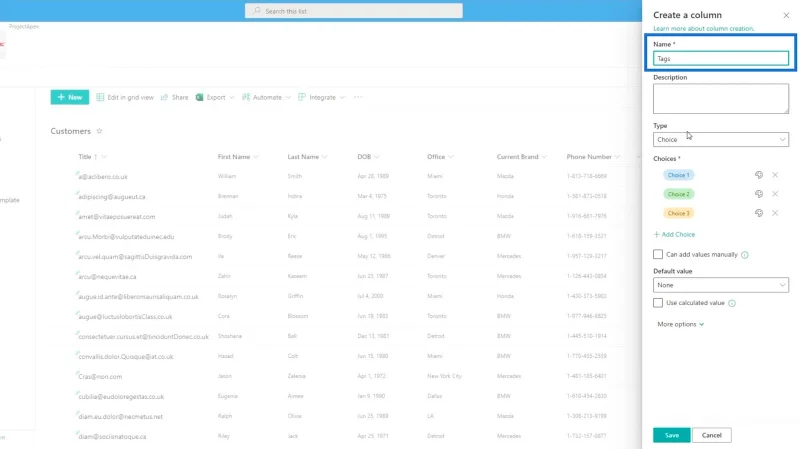Click plus icon on New button
Viewport: 800px width, 449px height.
click(x=61, y=97)
